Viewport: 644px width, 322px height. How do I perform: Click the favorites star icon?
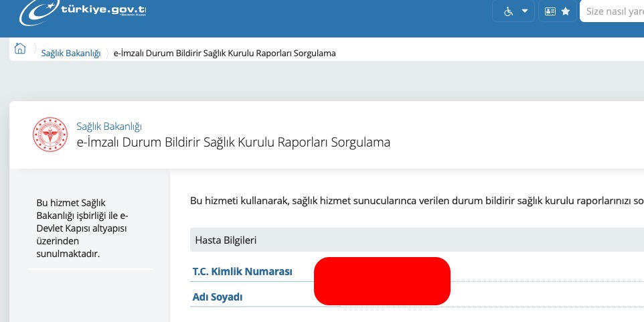pos(566,11)
